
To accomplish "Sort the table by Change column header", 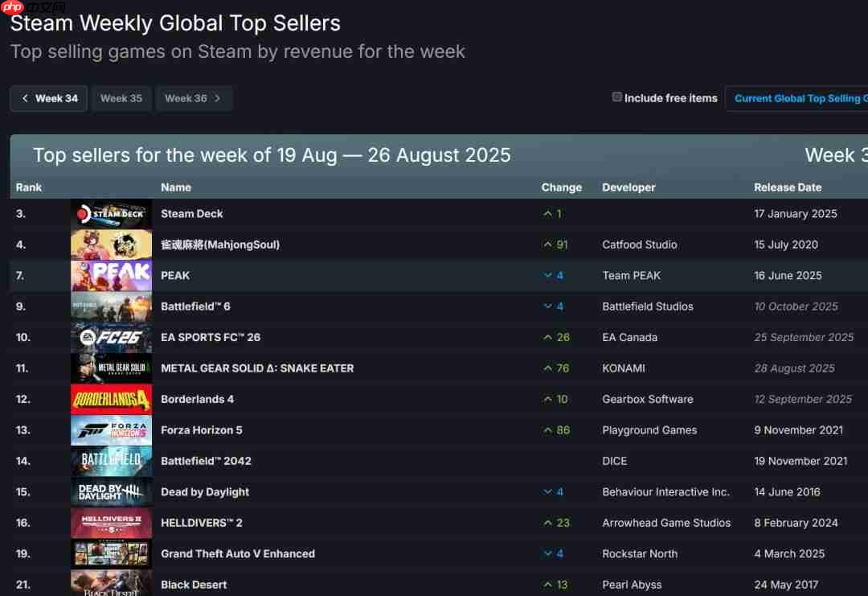I will coord(561,187).
